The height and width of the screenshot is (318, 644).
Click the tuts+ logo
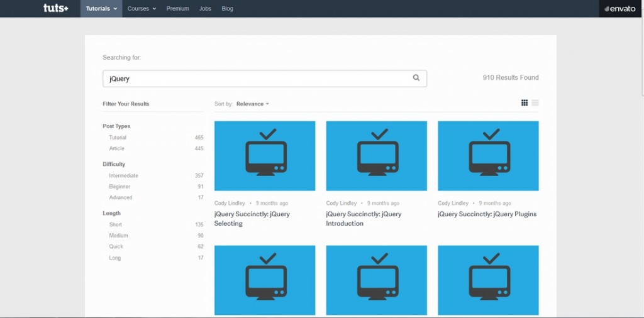click(56, 8)
